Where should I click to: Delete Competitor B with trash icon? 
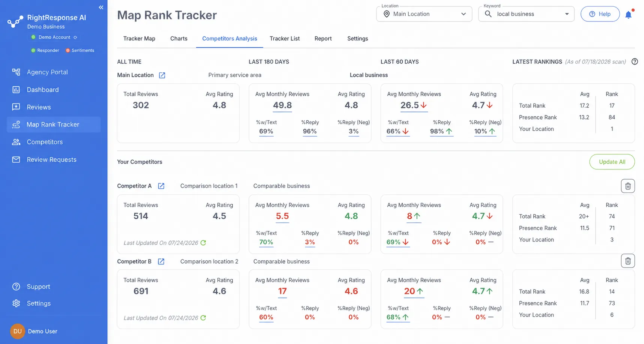coord(628,261)
